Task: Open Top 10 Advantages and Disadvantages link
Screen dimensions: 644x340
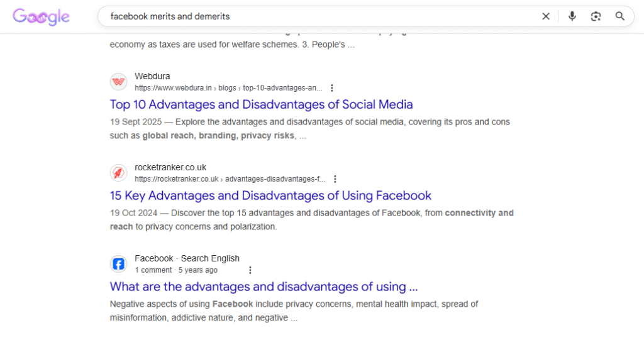Action: tap(261, 105)
